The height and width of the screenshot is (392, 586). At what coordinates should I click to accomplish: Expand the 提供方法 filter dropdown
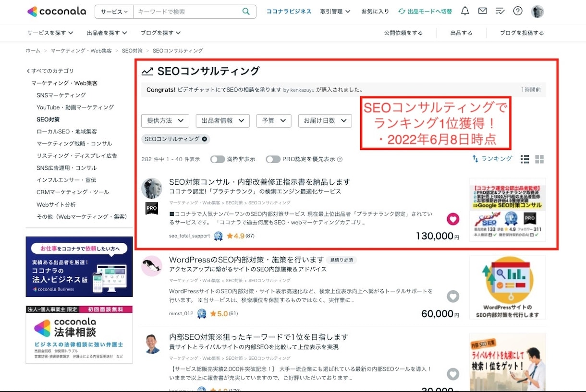165,121
